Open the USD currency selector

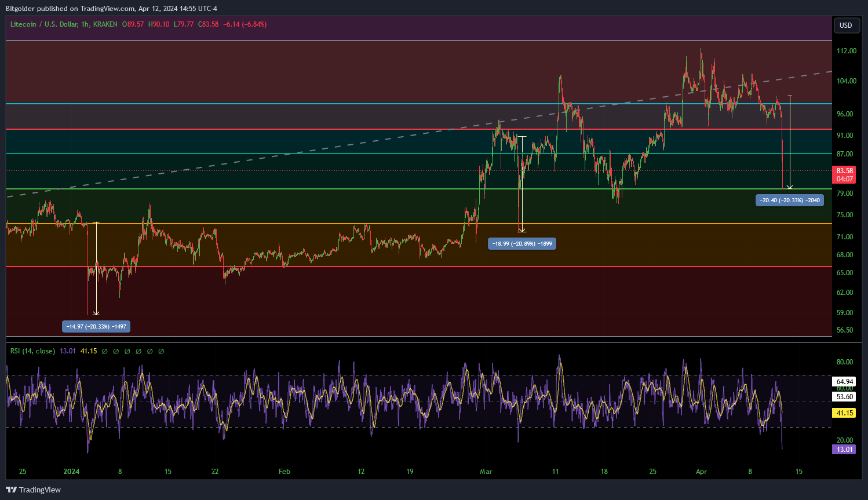pyautogui.click(x=846, y=25)
